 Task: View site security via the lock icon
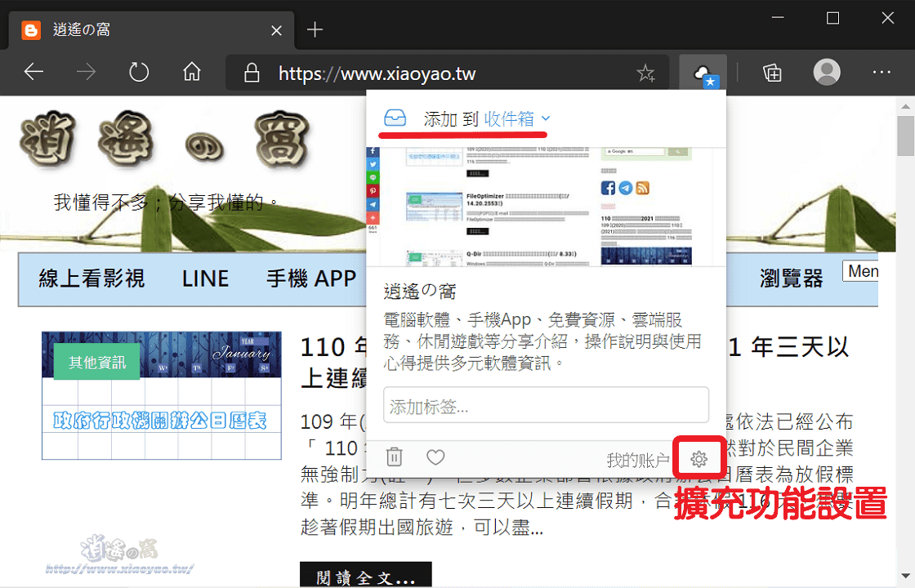[x=251, y=73]
